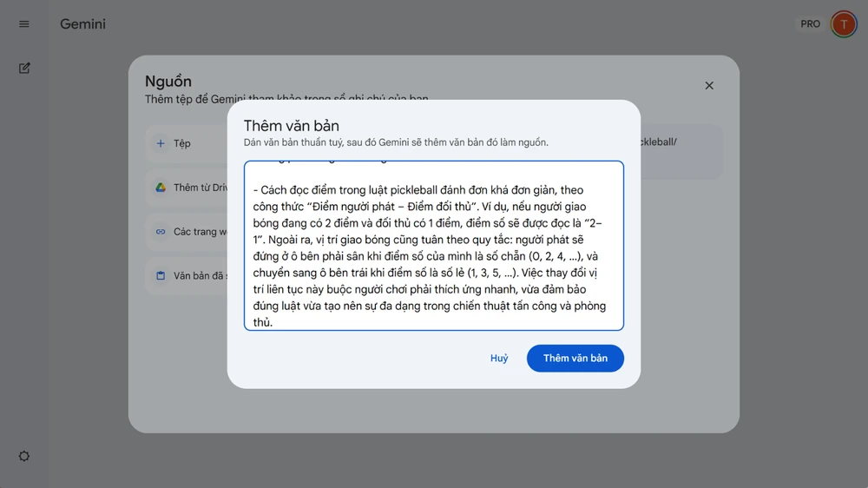Viewport: 868px width, 488px height.
Task: Click the Gemini logo text
Action: (82, 24)
